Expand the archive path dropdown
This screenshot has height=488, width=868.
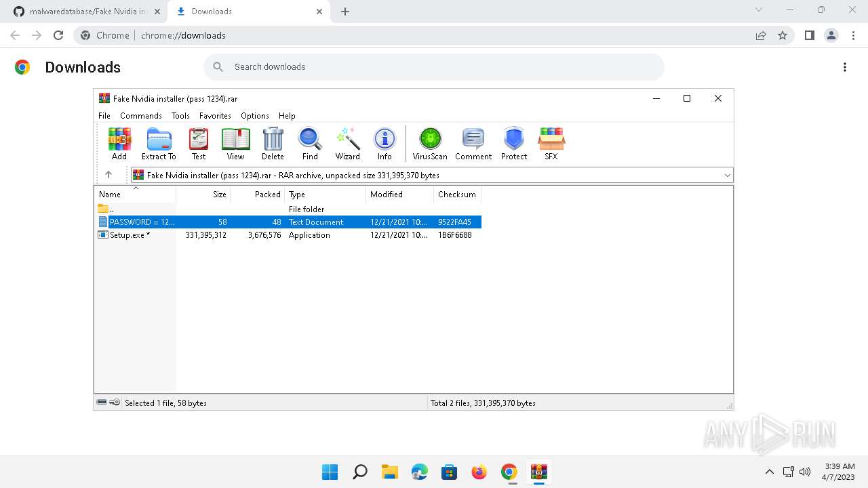click(727, 175)
